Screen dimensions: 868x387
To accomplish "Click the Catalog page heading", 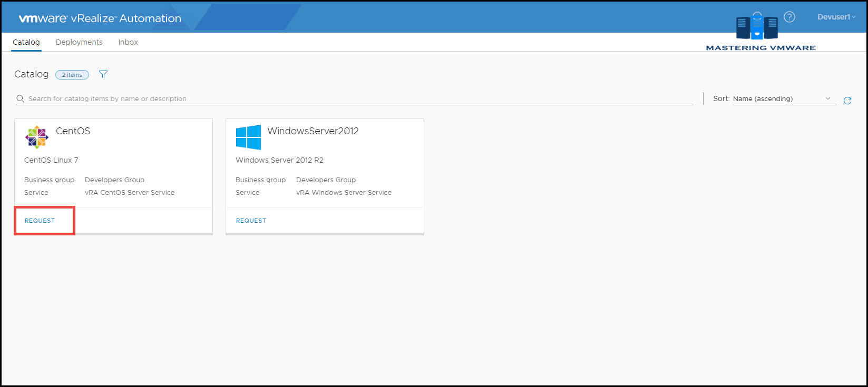I will pos(31,74).
